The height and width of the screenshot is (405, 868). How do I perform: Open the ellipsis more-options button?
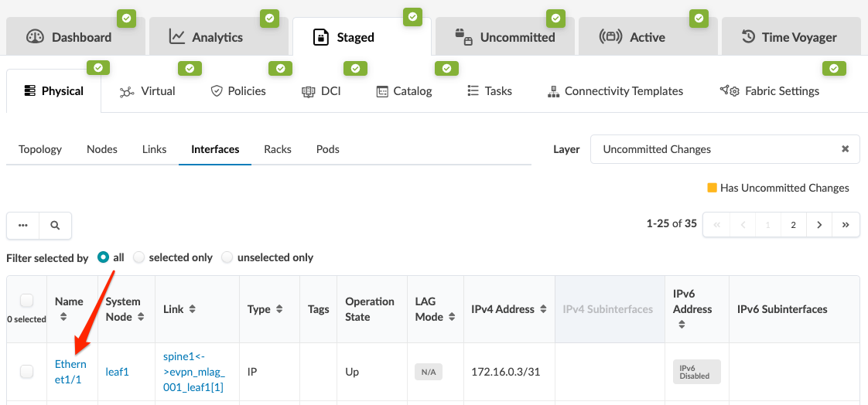(x=23, y=225)
